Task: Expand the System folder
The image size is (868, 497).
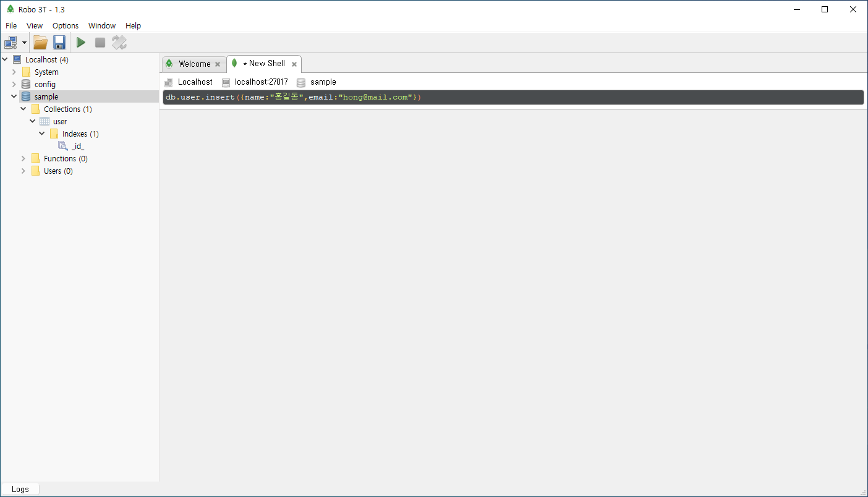Action: 14,72
